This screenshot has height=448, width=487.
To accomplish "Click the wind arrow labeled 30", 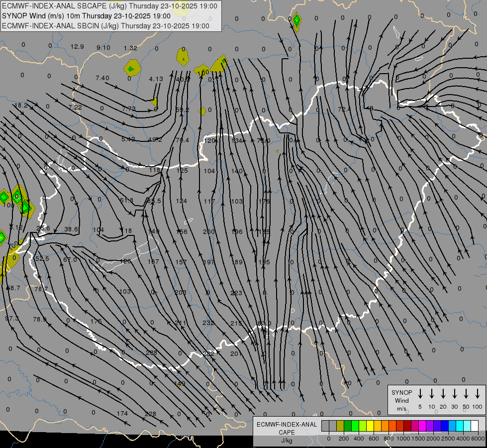I will point(454,394).
